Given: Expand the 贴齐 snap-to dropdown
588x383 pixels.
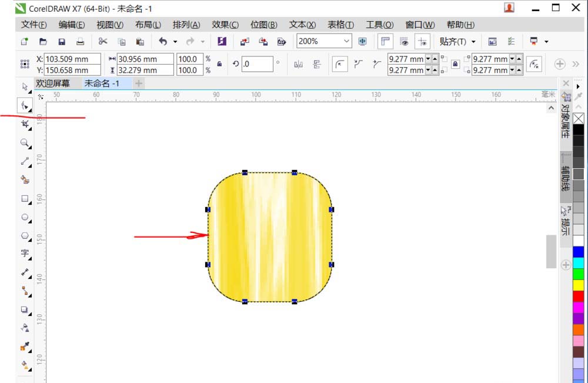Looking at the screenshot, I should click(473, 42).
